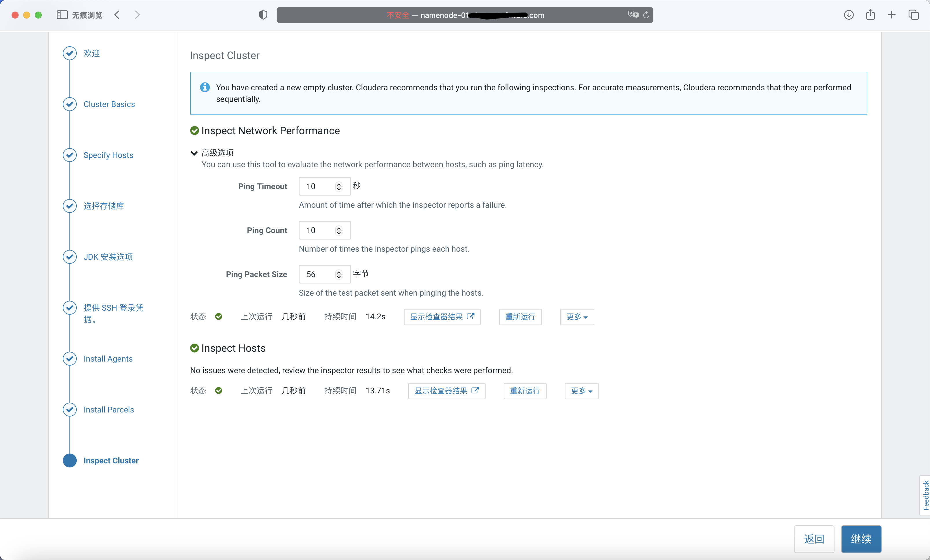Open new tab with plus icon
Image resolution: width=930 pixels, height=560 pixels.
coord(892,15)
